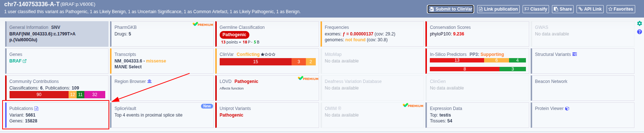Click community magenta segment 32
The width and height of the screenshot is (644, 133).
click(95, 95)
